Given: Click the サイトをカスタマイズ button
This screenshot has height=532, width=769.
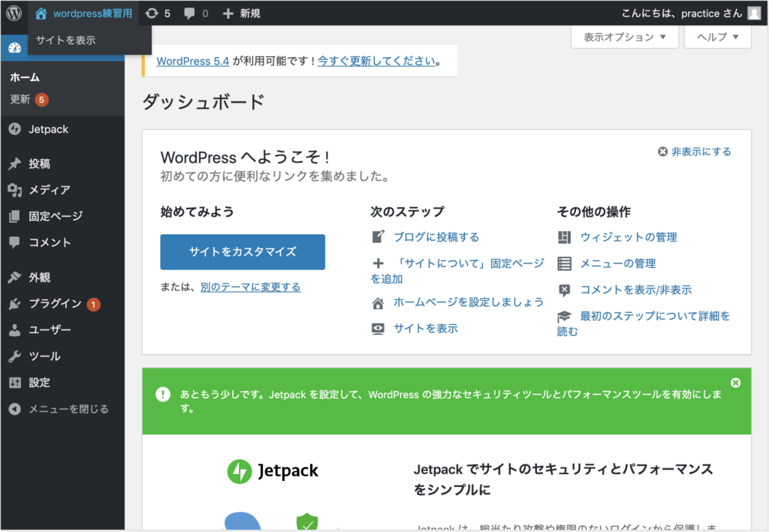Looking at the screenshot, I should 242,252.
